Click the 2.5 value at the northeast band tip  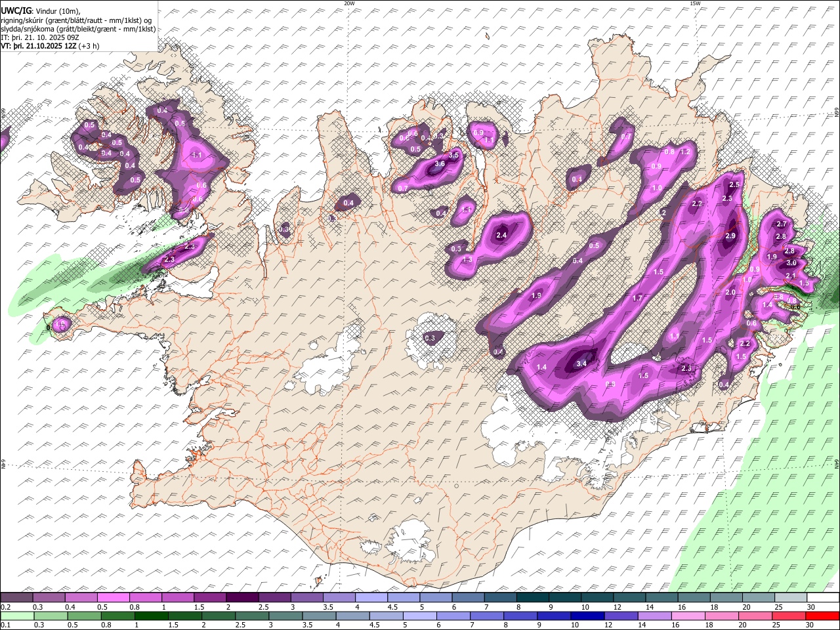click(x=734, y=185)
